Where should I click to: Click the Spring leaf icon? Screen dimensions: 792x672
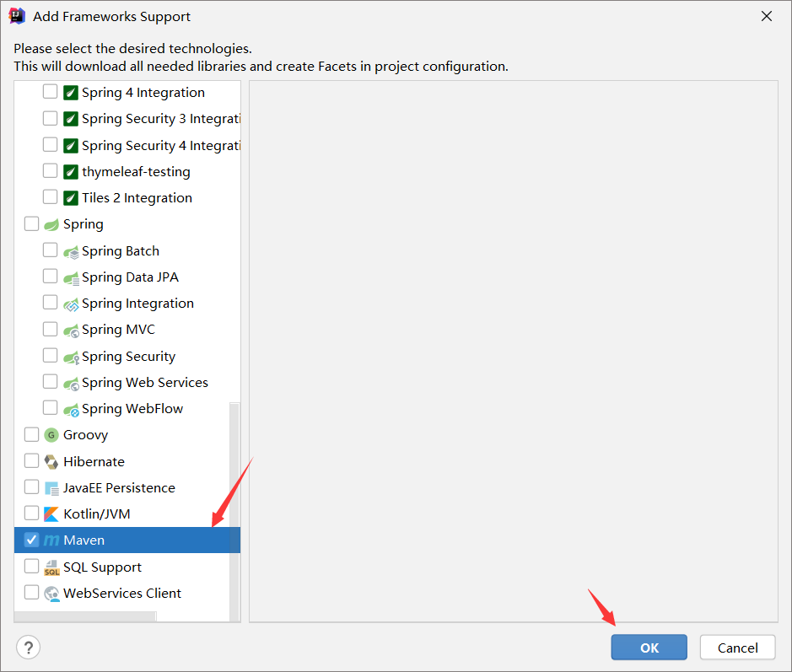click(51, 224)
